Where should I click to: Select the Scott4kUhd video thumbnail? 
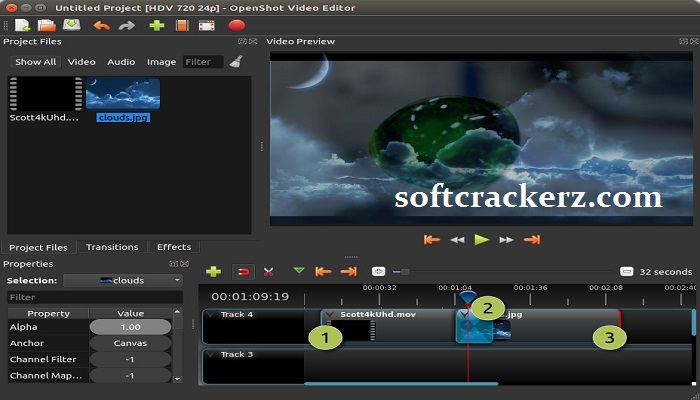point(46,94)
